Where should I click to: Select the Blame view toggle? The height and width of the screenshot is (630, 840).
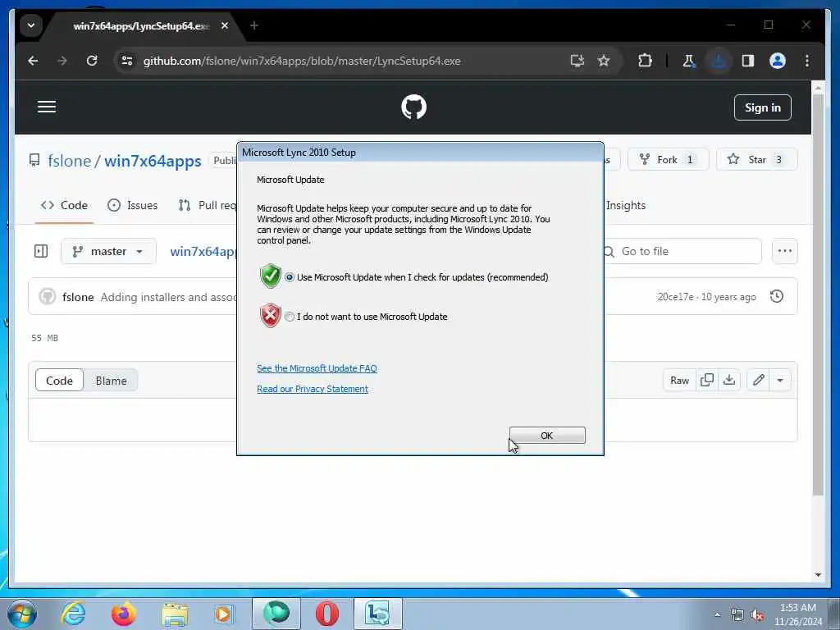click(111, 381)
